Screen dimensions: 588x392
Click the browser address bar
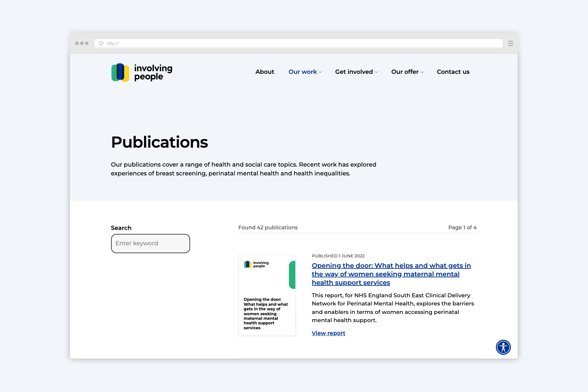pos(299,43)
